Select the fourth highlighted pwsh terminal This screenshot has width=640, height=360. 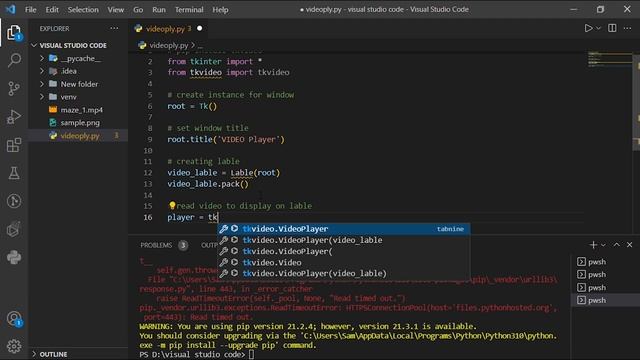click(x=604, y=300)
